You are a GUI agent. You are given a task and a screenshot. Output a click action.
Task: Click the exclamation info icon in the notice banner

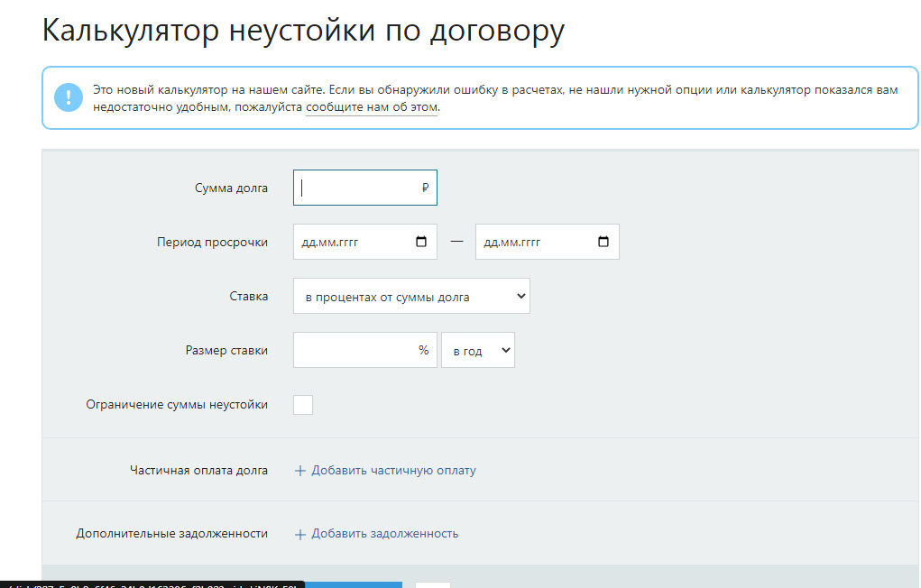(69, 97)
